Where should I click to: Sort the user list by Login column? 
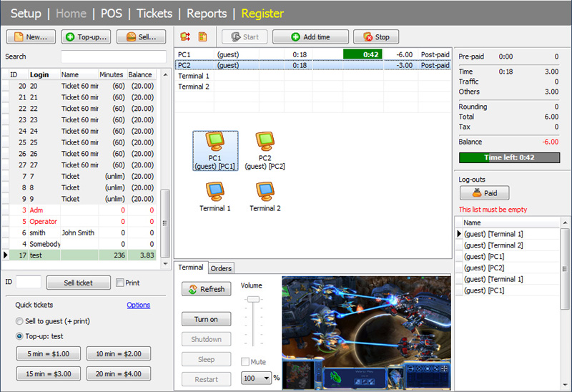coord(41,74)
